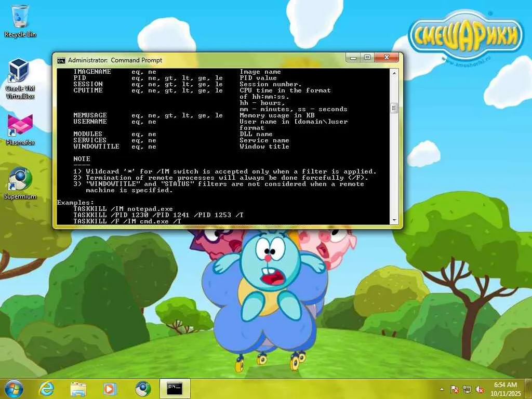Open the volume speaker tray icon
Image resolution: width=532 pixels, height=399 pixels.
click(480, 390)
